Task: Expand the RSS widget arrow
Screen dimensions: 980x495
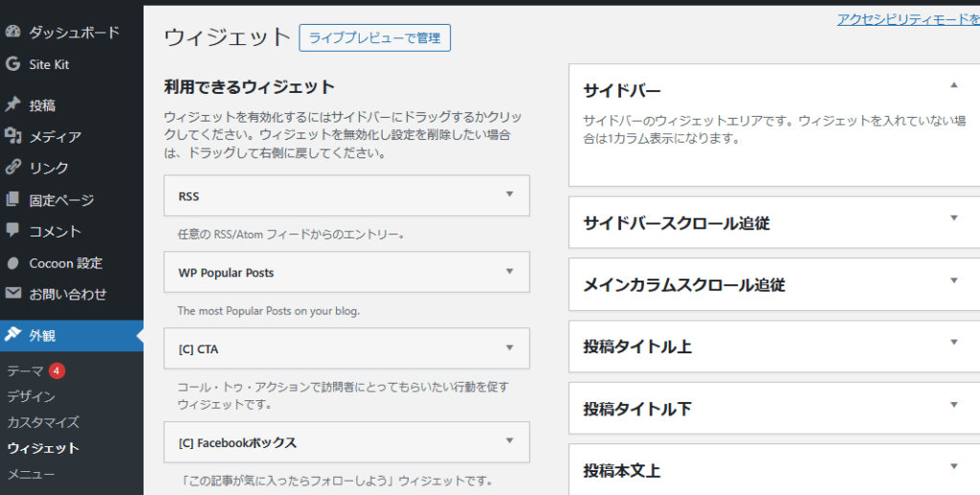Action: [509, 194]
